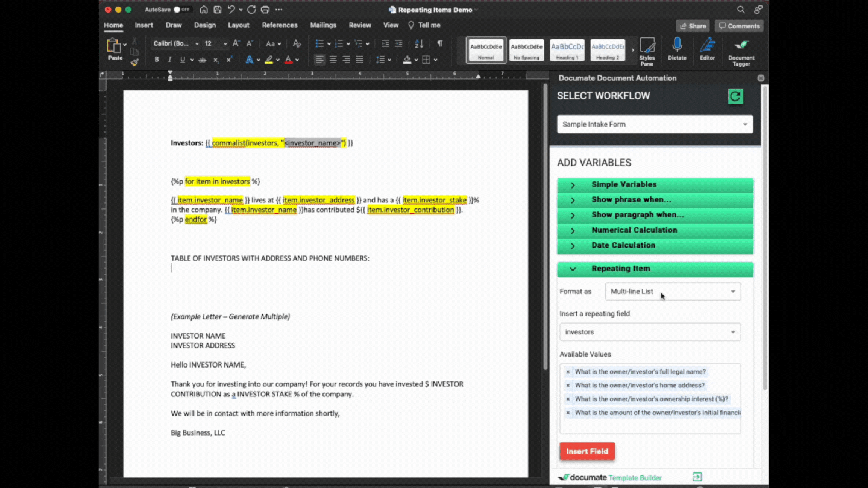Image resolution: width=868 pixels, height=488 pixels.
Task: Click the Tell me search box
Action: [x=424, y=25]
